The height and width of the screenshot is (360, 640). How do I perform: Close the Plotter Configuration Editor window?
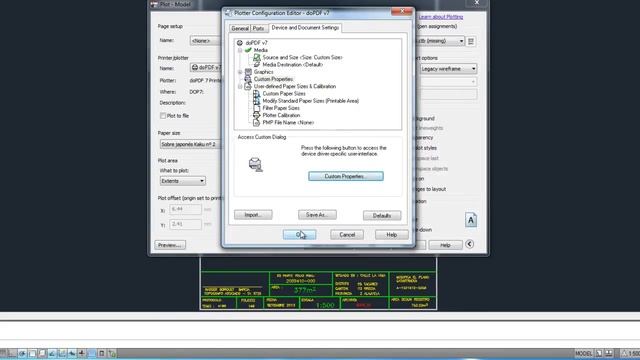(402, 11)
